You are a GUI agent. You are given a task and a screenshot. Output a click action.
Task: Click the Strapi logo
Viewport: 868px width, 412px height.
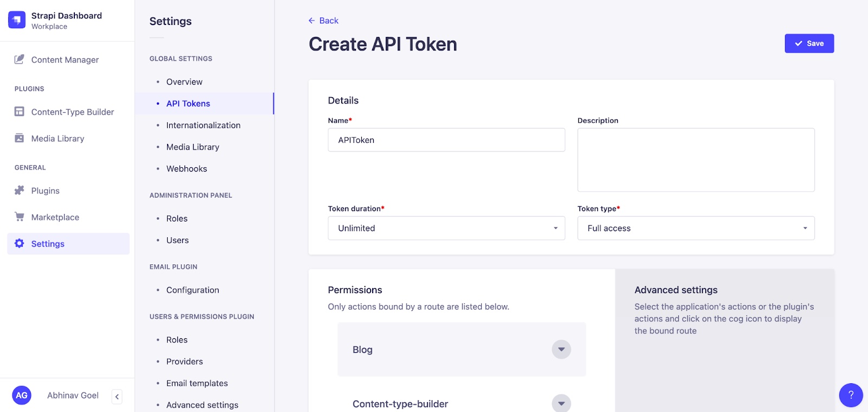point(16,20)
